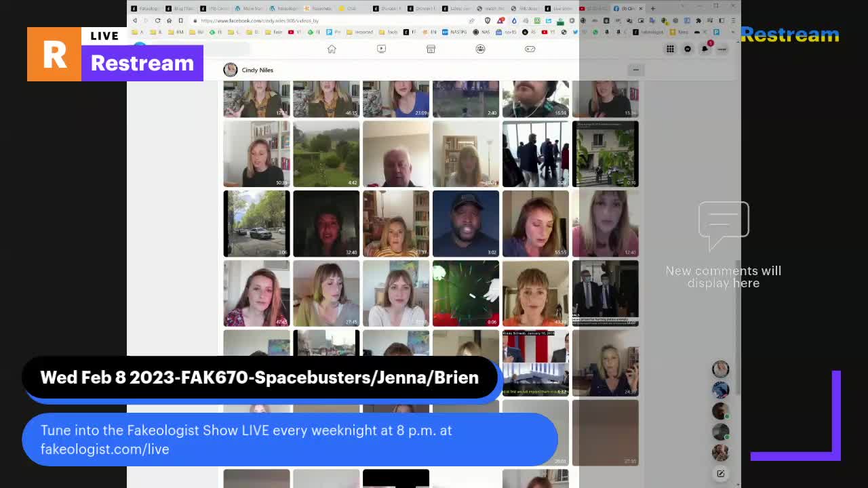The image size is (868, 488).
Task: Open the Klaus Schwab video thumbnail
Action: 536,363
